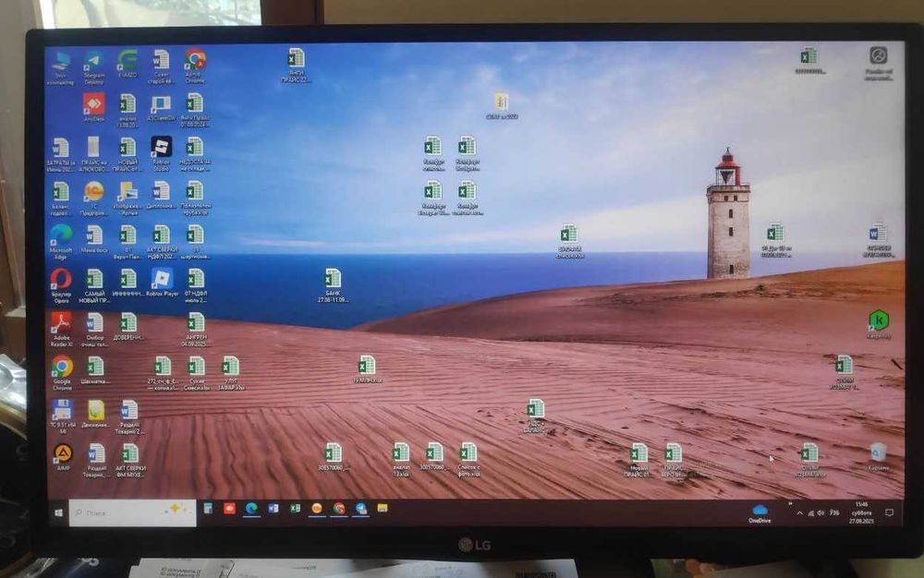
Task: Expand the hidden tray icons chevron
Action: (799, 513)
